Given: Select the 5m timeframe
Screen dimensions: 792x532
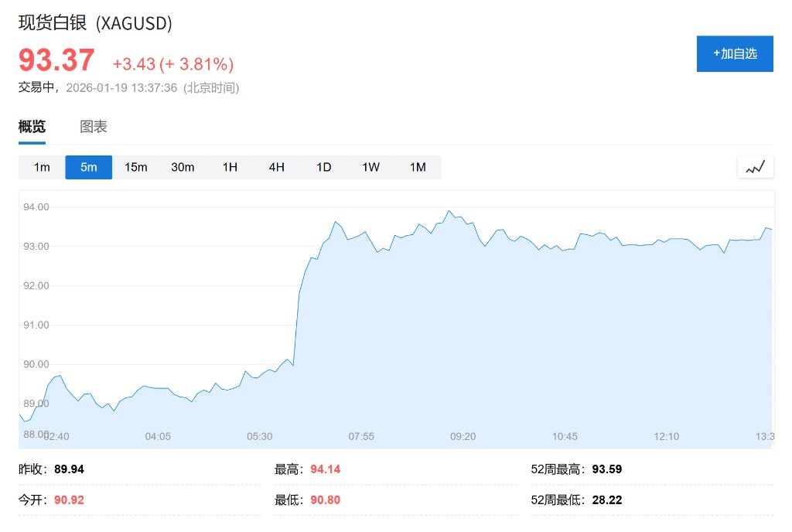Looking at the screenshot, I should pos(89,167).
